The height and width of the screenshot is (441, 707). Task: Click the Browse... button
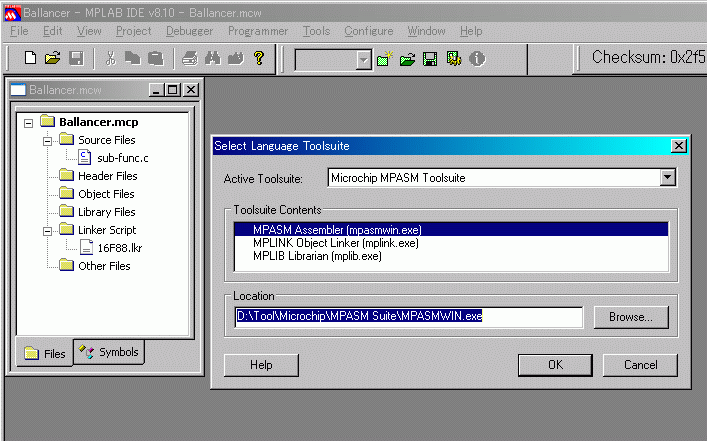click(x=631, y=317)
